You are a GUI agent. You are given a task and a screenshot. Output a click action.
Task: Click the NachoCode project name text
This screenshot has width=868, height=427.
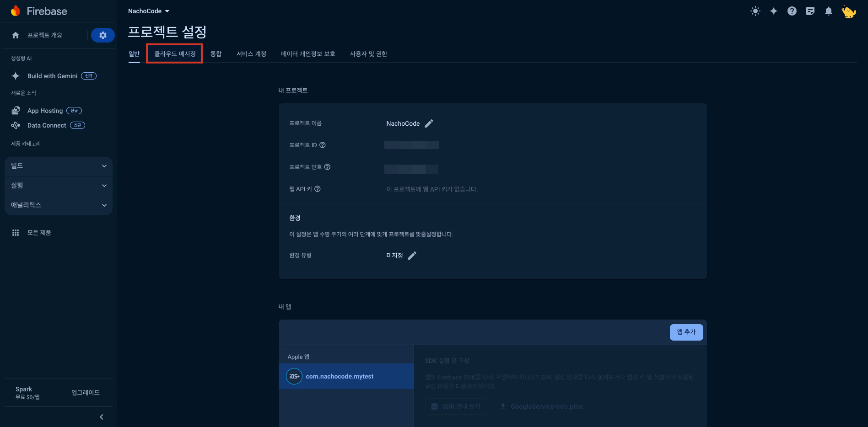click(403, 123)
